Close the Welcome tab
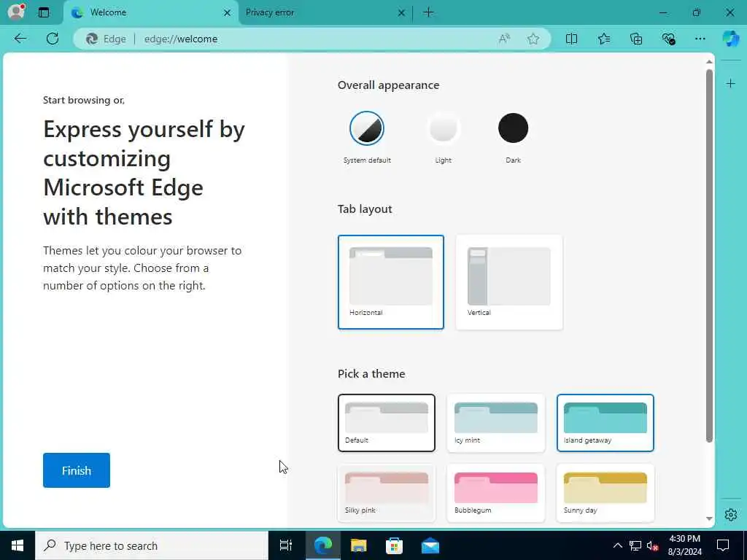The height and width of the screenshot is (560, 747). pyautogui.click(x=228, y=13)
